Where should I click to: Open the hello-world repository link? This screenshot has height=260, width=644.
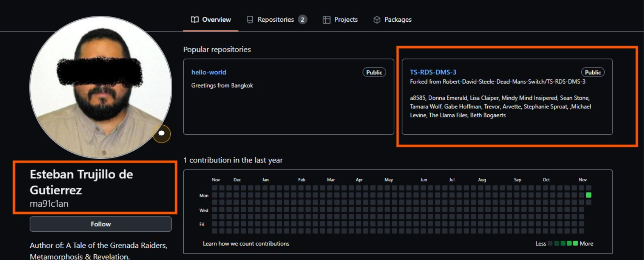coord(209,72)
